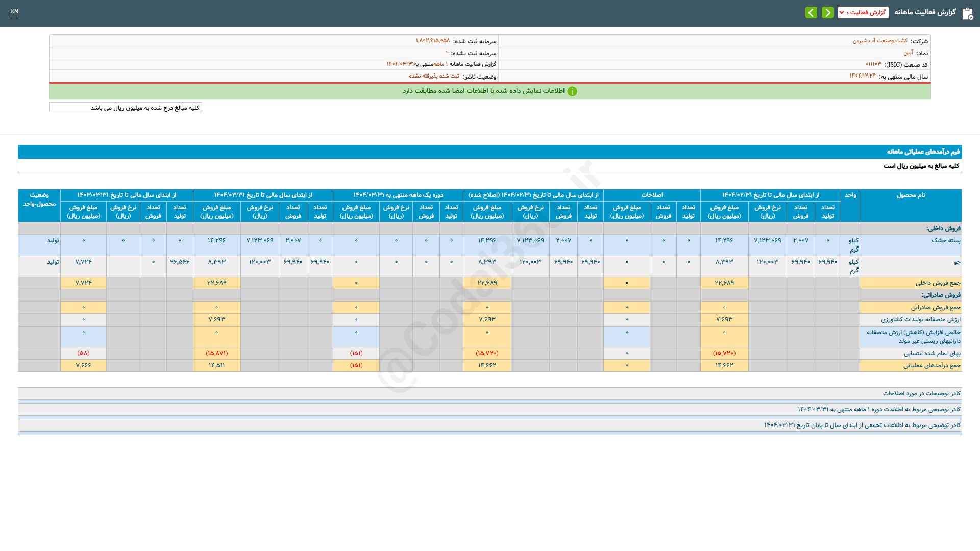This screenshot has height=551, width=980.
Task: Open company link کشت وصنعت آب شیرین
Action: point(879,41)
